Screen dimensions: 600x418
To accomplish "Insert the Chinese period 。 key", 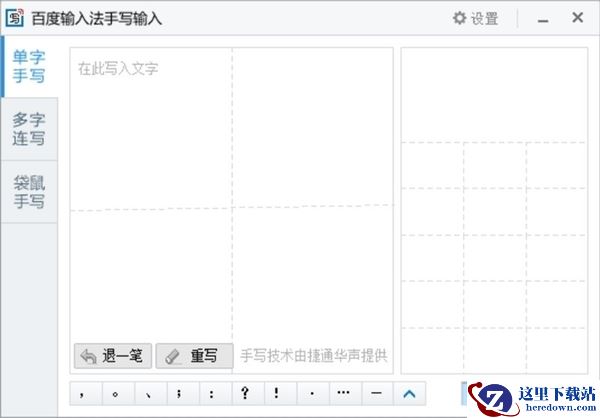I will 118,393.
